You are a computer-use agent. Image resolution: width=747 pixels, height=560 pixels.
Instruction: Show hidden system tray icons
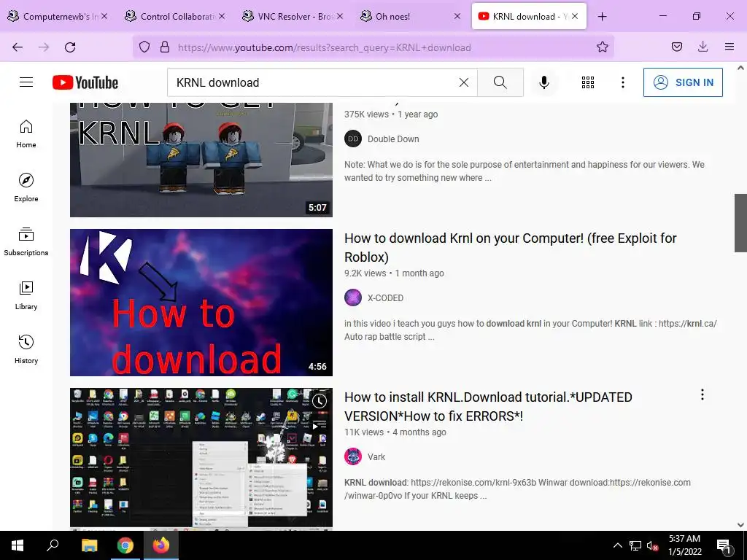(x=617, y=545)
